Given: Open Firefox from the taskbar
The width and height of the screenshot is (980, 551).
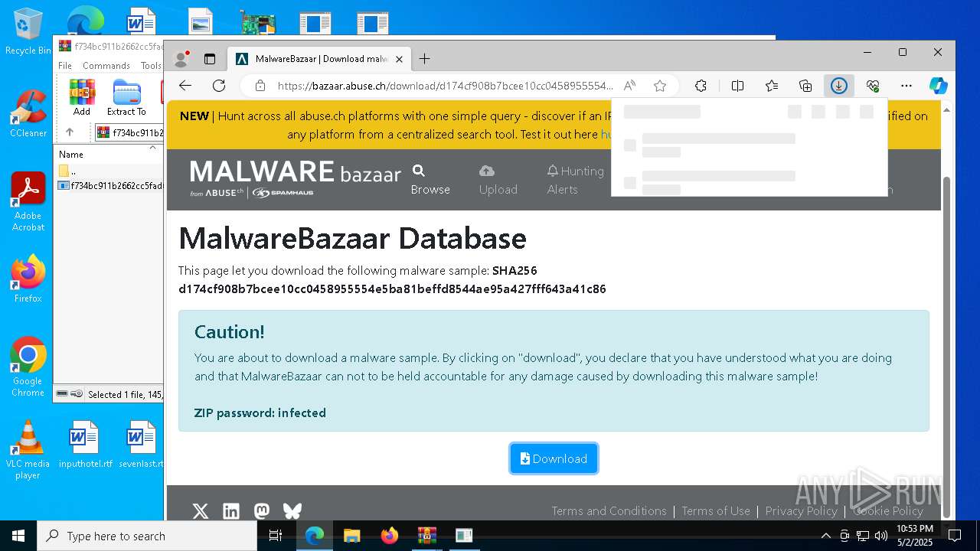Looking at the screenshot, I should 390,536.
